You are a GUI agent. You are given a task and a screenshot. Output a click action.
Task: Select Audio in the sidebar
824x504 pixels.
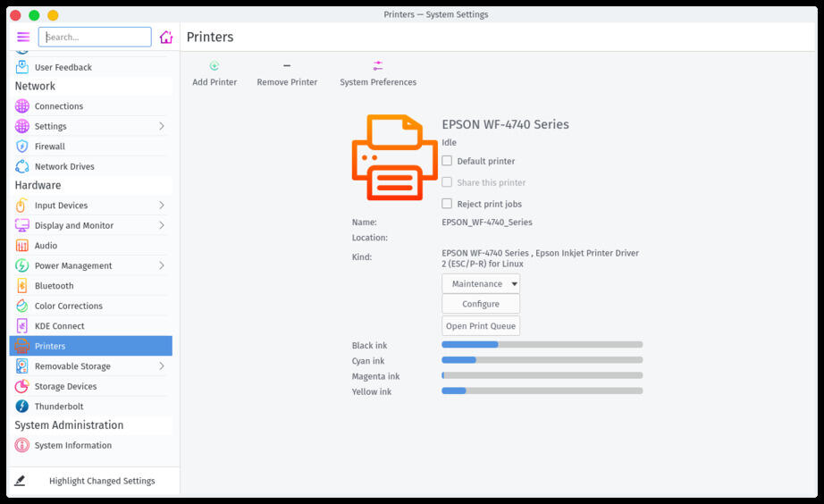pyautogui.click(x=91, y=246)
